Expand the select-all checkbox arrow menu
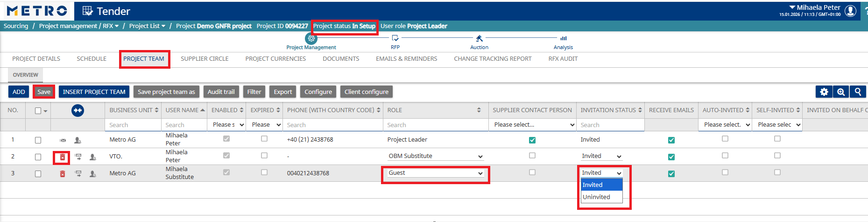Screen dimensions: 868x222 coord(45,111)
